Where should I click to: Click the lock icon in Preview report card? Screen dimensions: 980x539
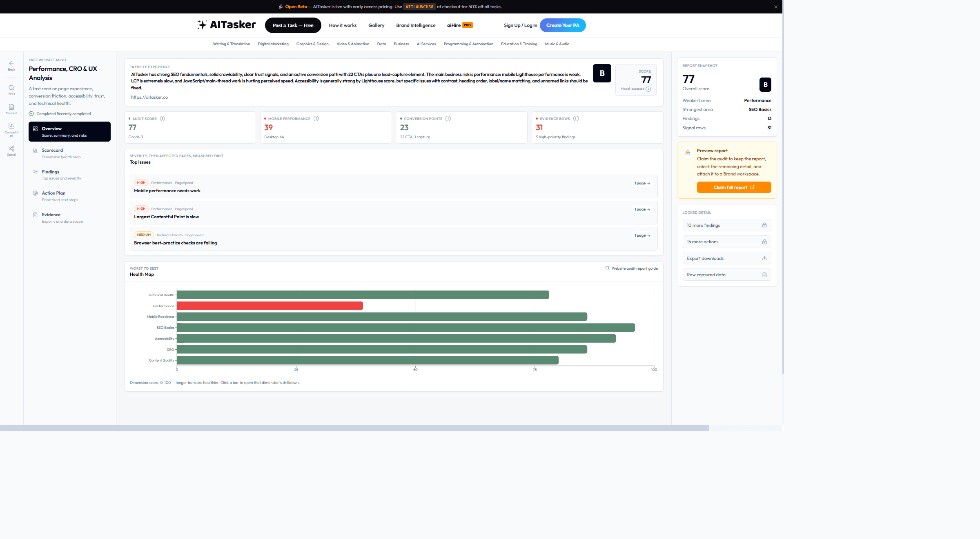pyautogui.click(x=688, y=153)
